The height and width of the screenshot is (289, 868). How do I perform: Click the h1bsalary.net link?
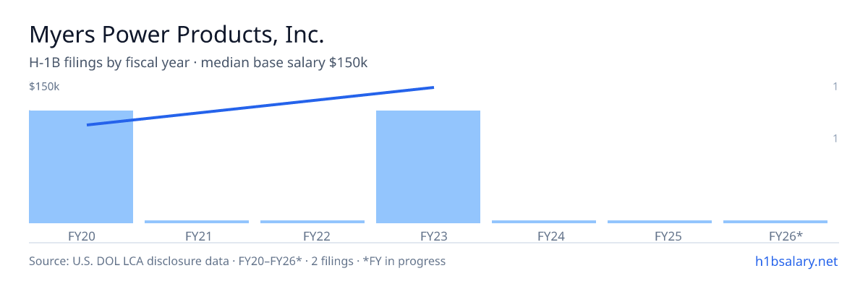click(x=796, y=261)
